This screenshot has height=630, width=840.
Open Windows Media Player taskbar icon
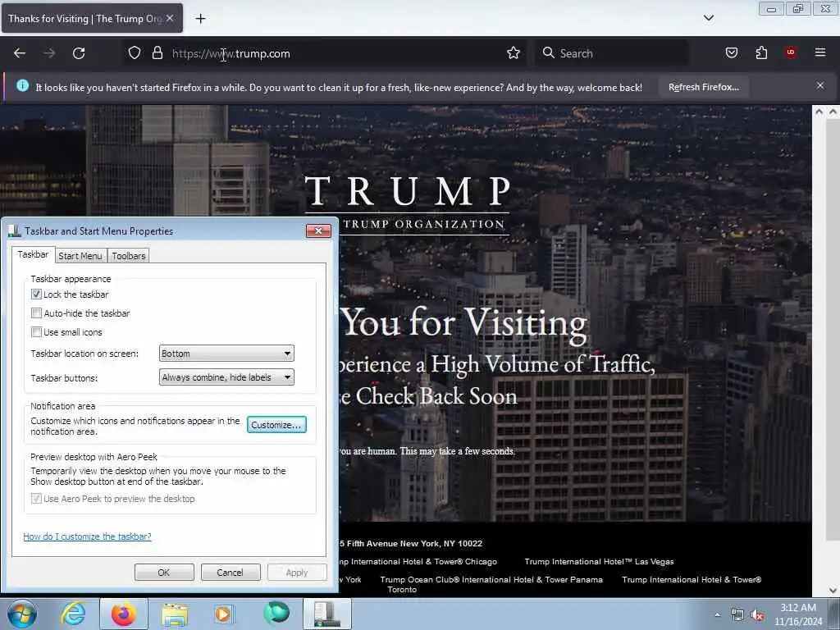(x=223, y=614)
